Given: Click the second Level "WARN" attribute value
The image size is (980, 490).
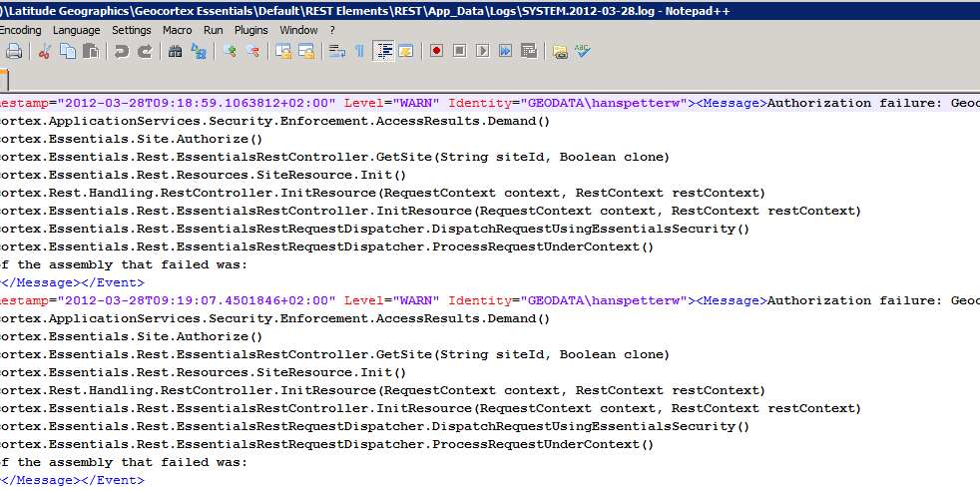Looking at the screenshot, I should tap(415, 300).
